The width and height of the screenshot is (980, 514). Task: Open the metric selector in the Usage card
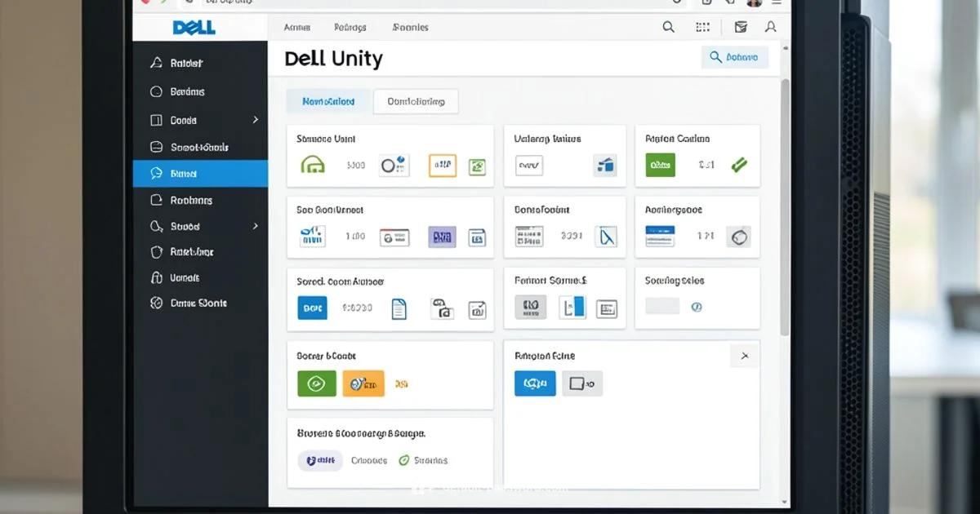coord(528,165)
